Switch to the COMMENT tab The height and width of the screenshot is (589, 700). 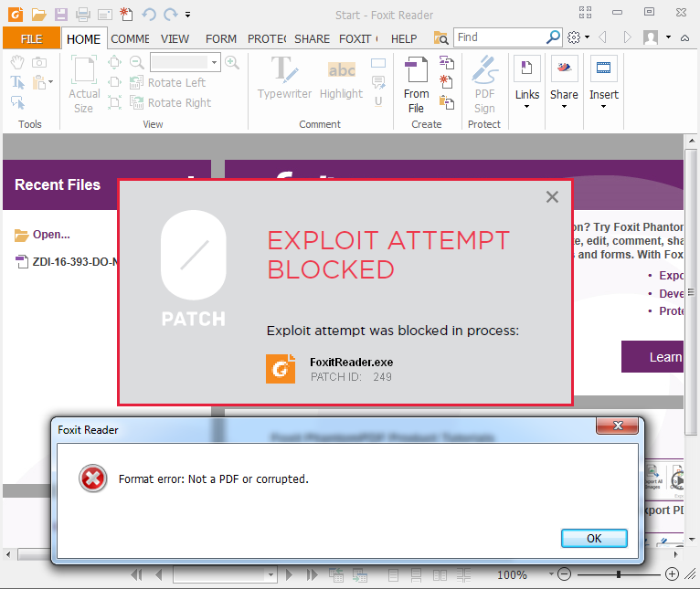click(x=130, y=39)
